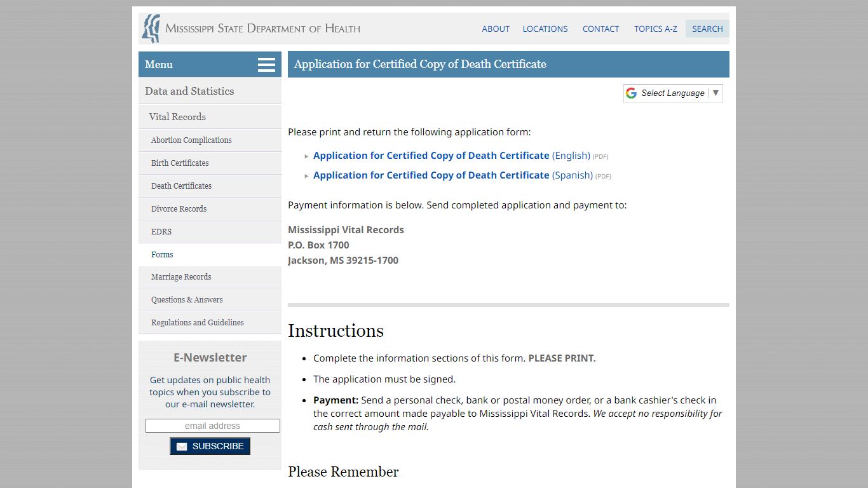Click the page title banner text
Viewport: 868px width, 488px height.
tap(420, 64)
